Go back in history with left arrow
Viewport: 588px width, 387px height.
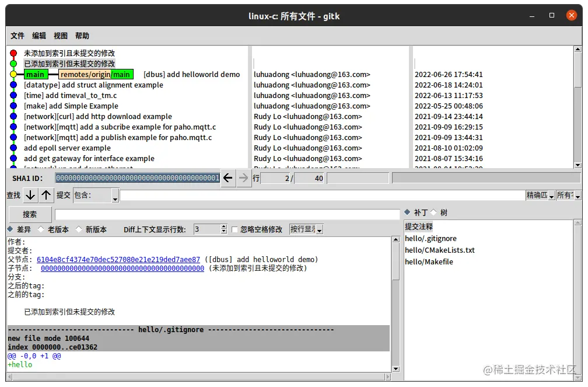click(228, 177)
